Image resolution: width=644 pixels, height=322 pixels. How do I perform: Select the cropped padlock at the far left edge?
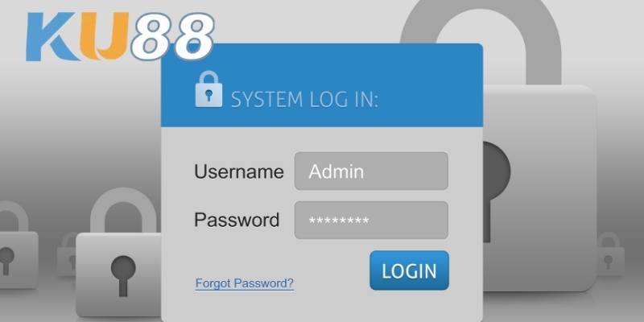[x=17, y=245]
